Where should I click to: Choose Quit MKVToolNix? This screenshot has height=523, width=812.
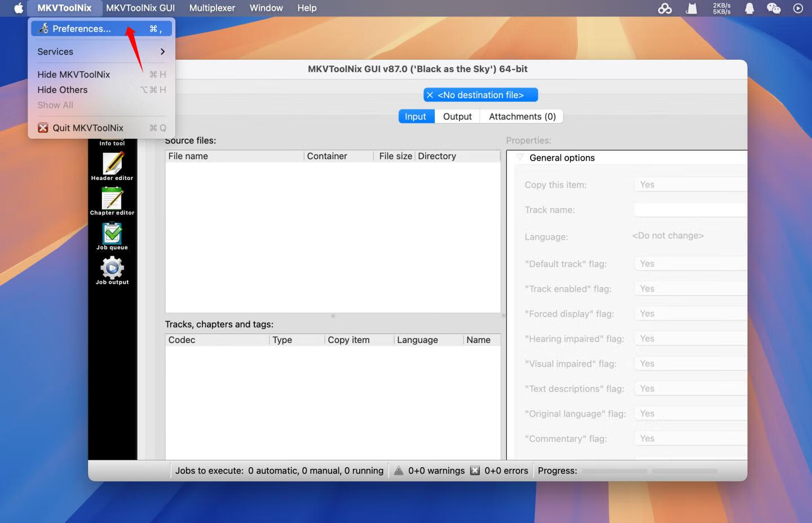pyautogui.click(x=101, y=128)
